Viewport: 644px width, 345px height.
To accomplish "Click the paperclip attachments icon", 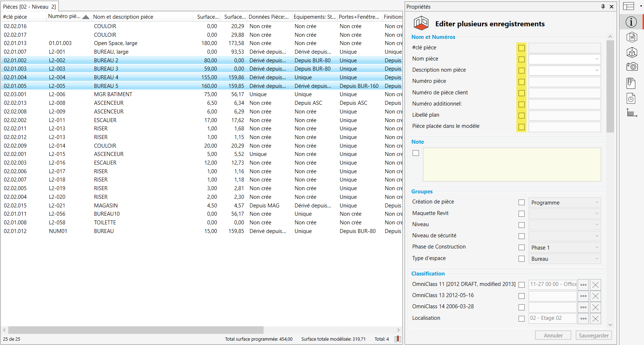I will point(631,83).
